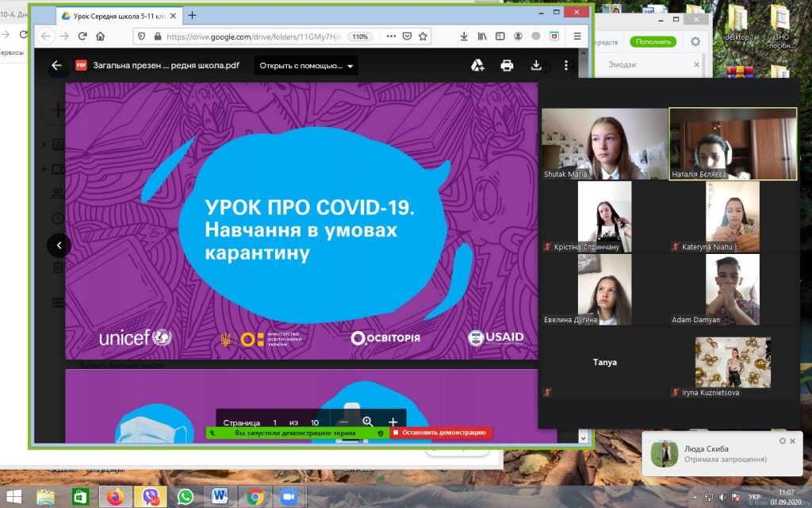Open File Explorer from taskbar

(45, 497)
